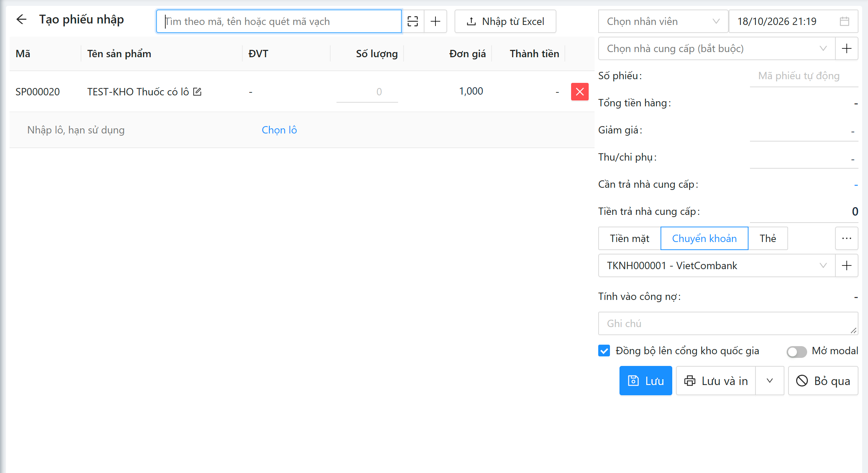Click Nhập từ Excel button
Image resolution: width=868 pixels, height=473 pixels.
(x=505, y=21)
